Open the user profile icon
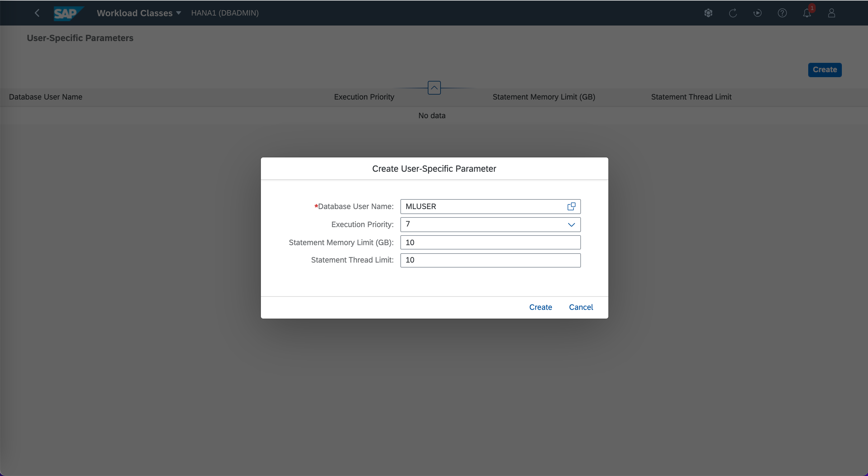This screenshot has width=868, height=476. pyautogui.click(x=831, y=13)
